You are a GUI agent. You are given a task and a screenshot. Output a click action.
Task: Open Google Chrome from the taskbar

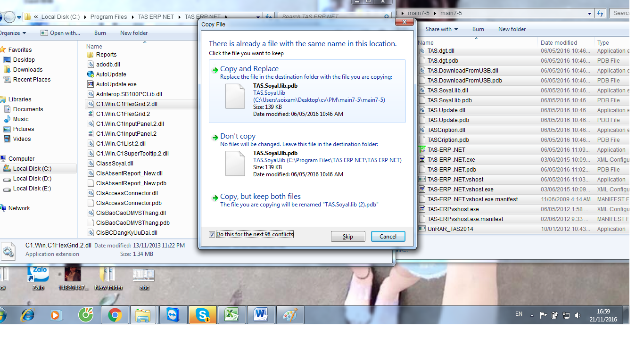(115, 315)
